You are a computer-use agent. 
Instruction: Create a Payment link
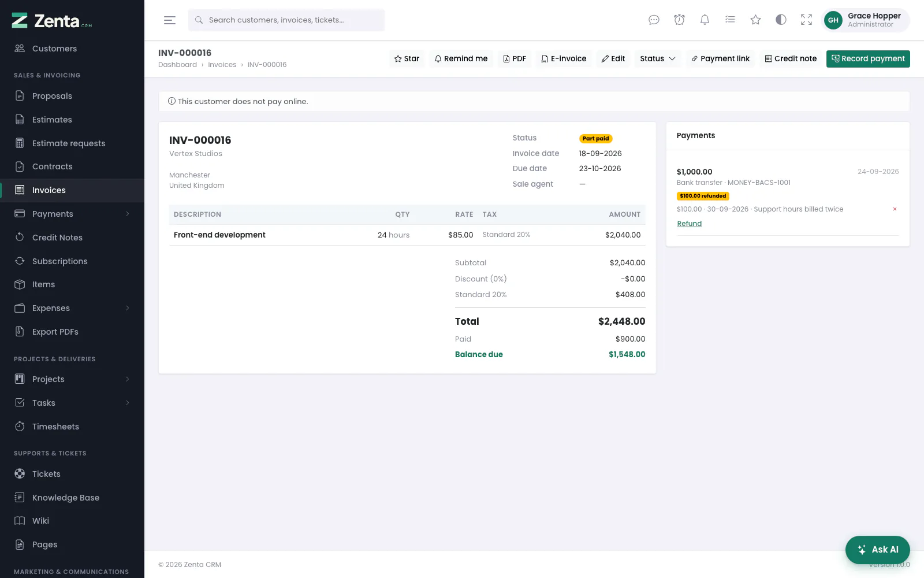tap(721, 59)
